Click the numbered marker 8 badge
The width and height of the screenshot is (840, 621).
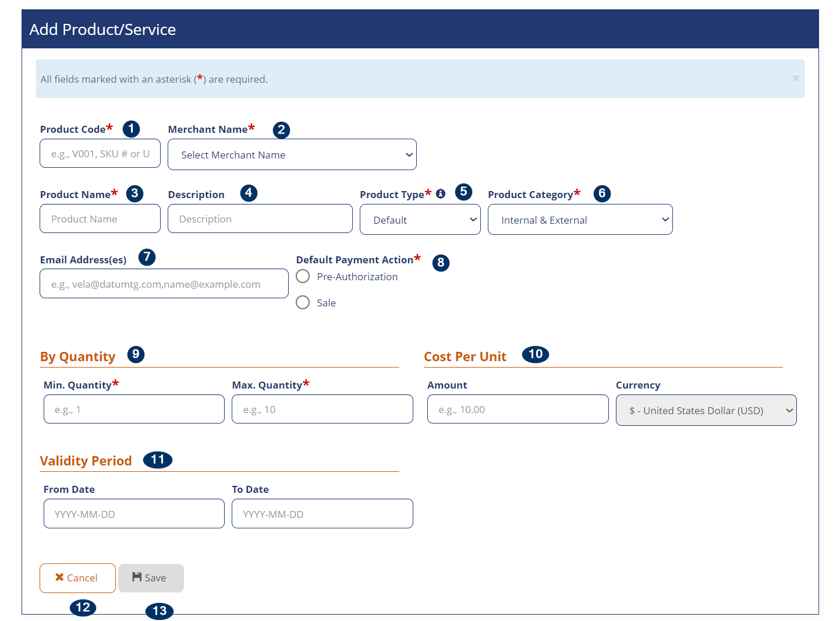pos(441,263)
